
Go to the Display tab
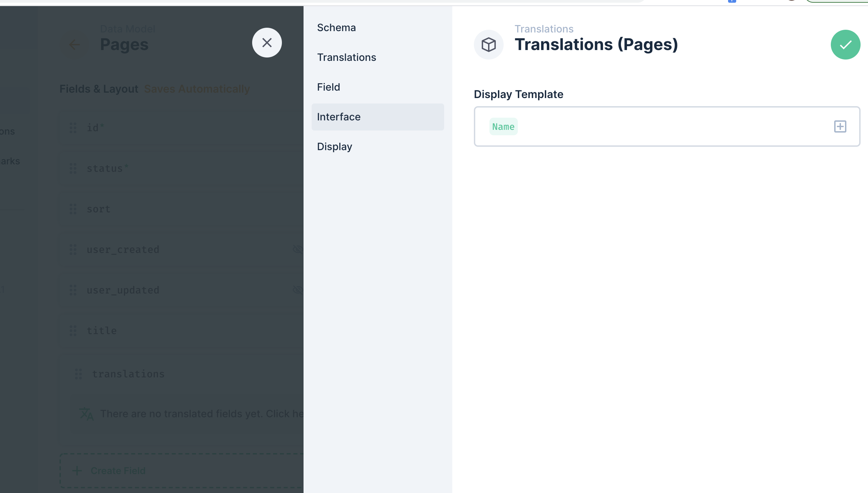coord(378,147)
